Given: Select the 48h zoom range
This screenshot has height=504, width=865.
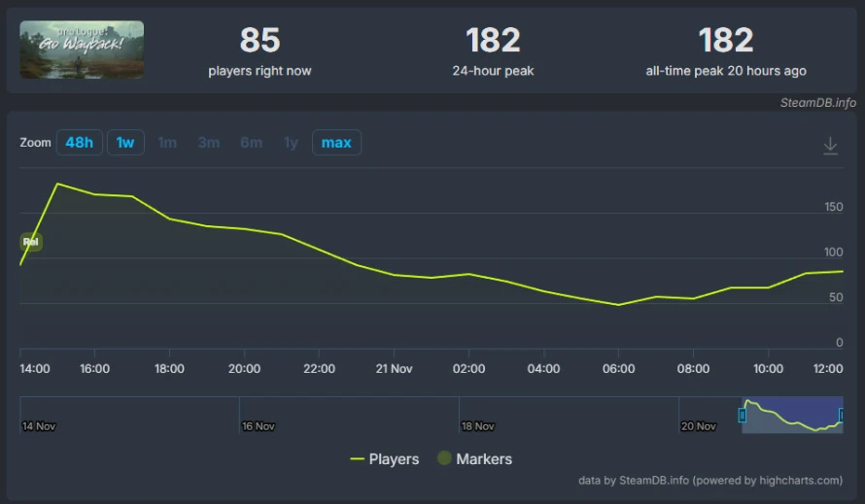Looking at the screenshot, I should [80, 143].
